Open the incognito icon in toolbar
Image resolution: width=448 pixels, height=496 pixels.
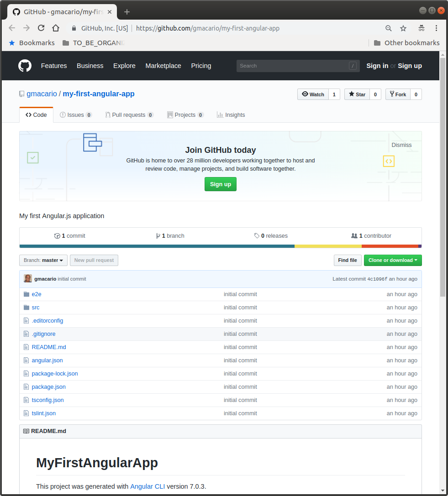pos(422,28)
